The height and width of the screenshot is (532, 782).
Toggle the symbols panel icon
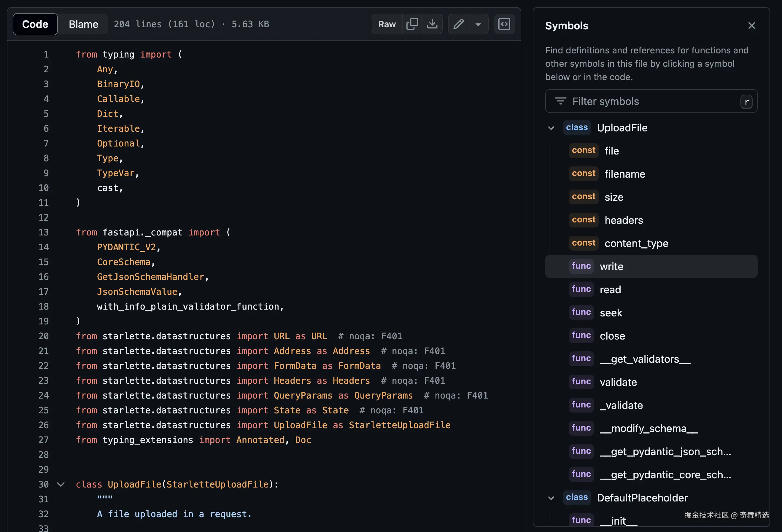[x=504, y=24]
